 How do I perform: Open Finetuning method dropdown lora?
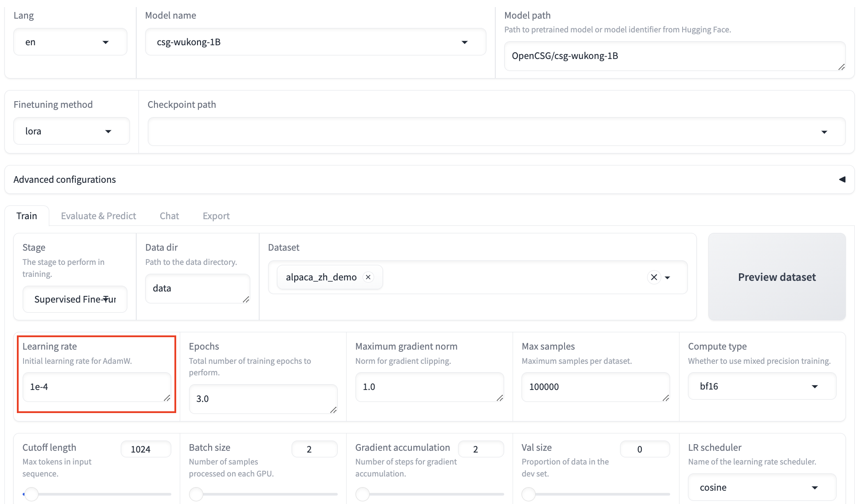point(71,131)
